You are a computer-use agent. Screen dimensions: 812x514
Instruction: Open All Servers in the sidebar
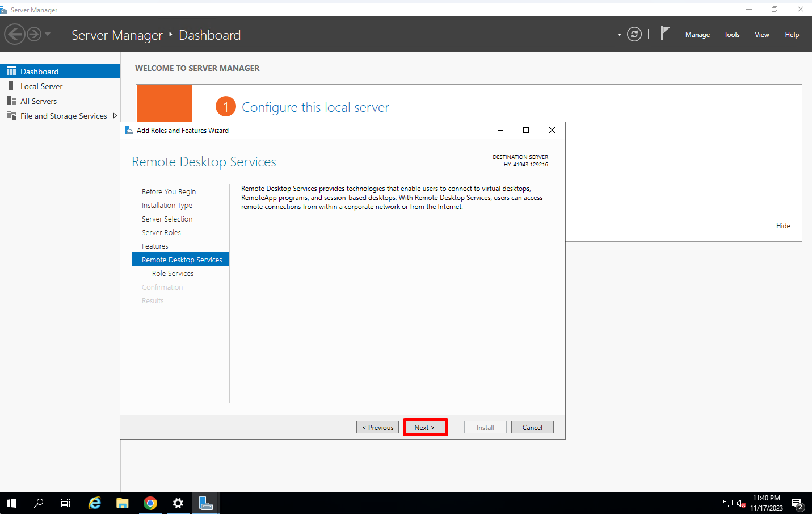pyautogui.click(x=39, y=101)
